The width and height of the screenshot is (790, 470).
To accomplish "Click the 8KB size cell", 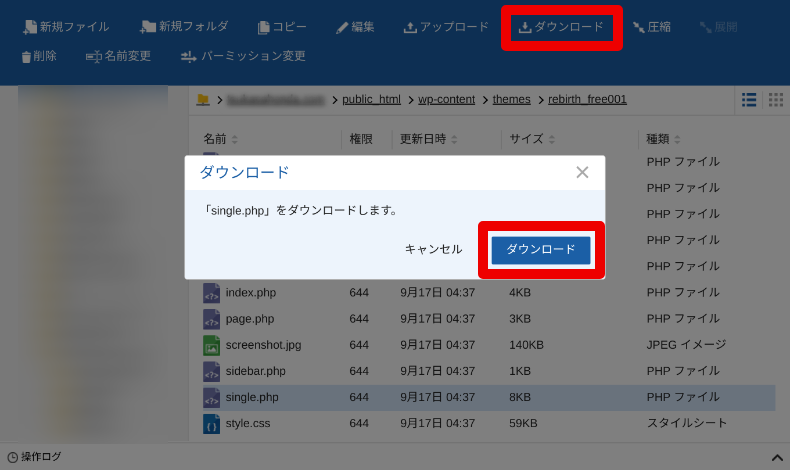I will tap(519, 397).
